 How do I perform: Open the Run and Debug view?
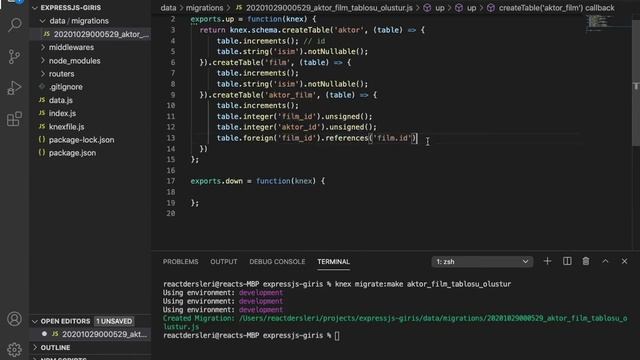pos(15,88)
